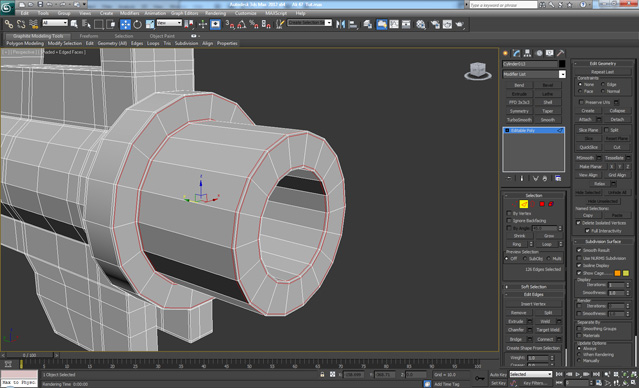Click the orange Show Cage color swatch

pos(617,273)
